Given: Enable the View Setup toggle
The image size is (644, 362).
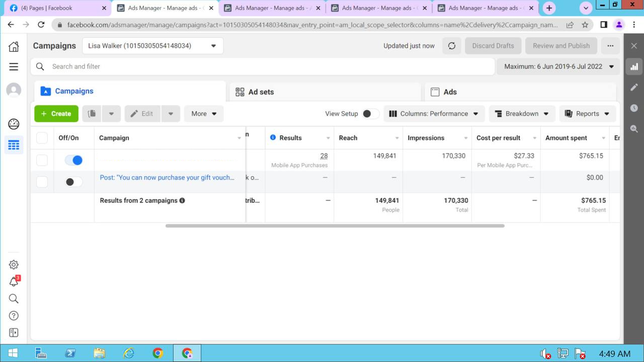Looking at the screenshot, I should click(371, 114).
